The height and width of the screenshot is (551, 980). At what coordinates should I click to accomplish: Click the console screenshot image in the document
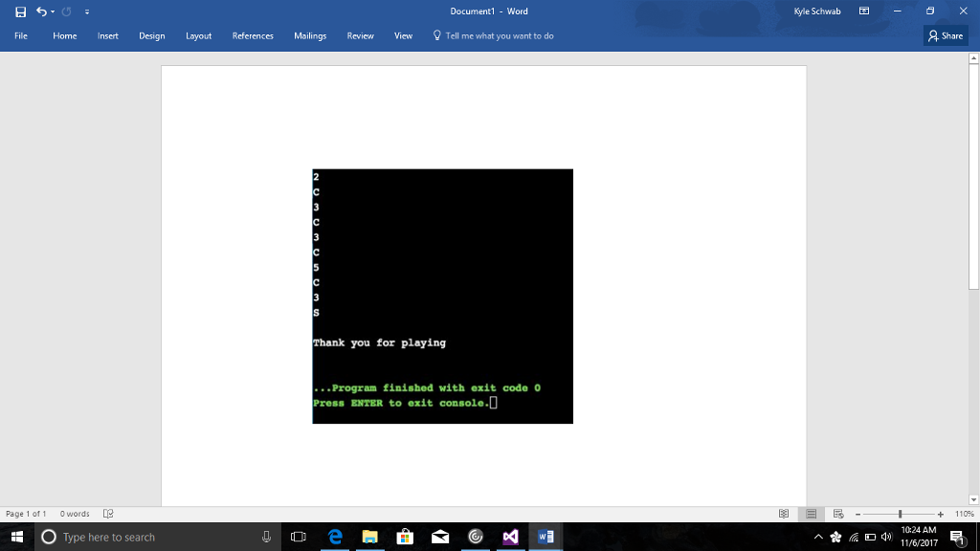(x=442, y=297)
